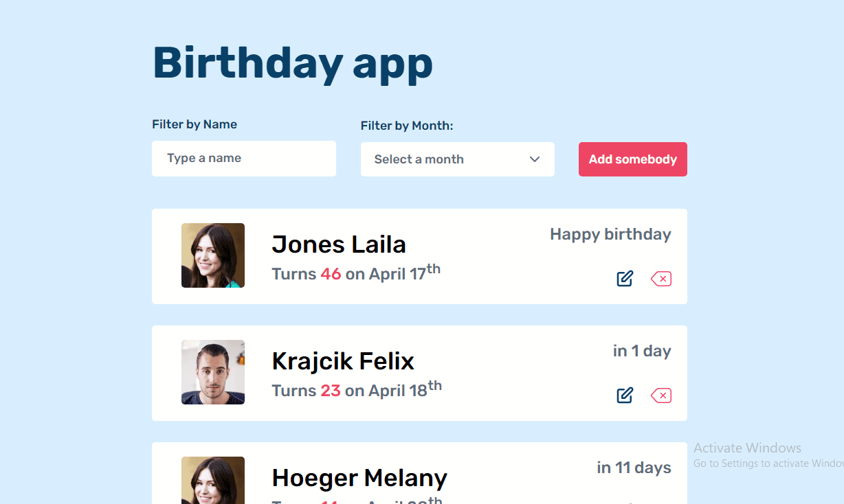Click the 'in 1 day' countdown text
Image resolution: width=844 pixels, height=504 pixels.
[642, 351]
